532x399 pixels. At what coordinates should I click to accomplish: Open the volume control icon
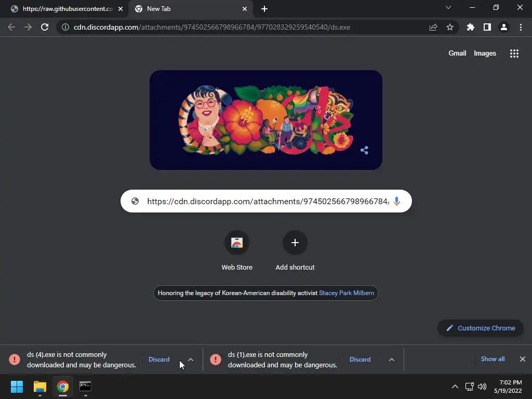coord(482,387)
